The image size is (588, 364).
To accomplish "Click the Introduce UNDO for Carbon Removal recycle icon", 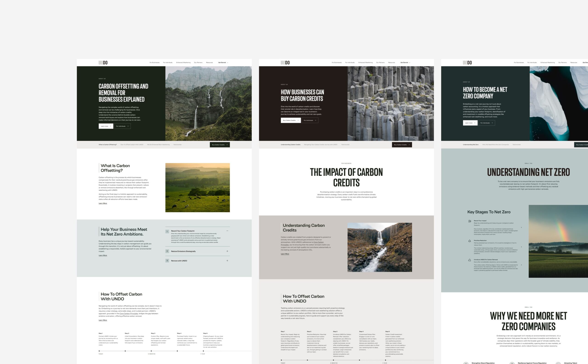I will pyautogui.click(x=469, y=260).
